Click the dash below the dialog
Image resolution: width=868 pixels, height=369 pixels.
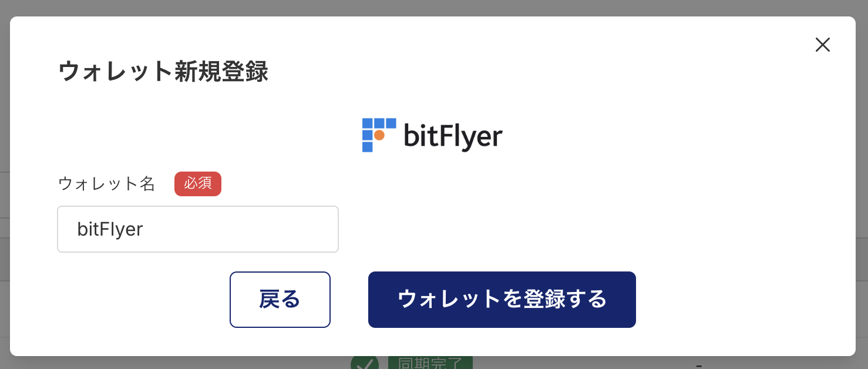click(699, 365)
